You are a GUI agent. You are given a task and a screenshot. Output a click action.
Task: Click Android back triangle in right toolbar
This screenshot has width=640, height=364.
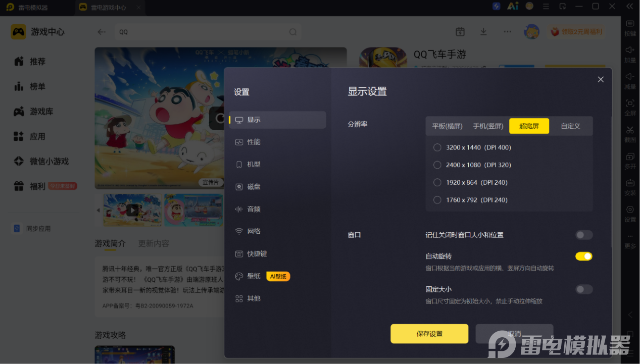point(630,315)
